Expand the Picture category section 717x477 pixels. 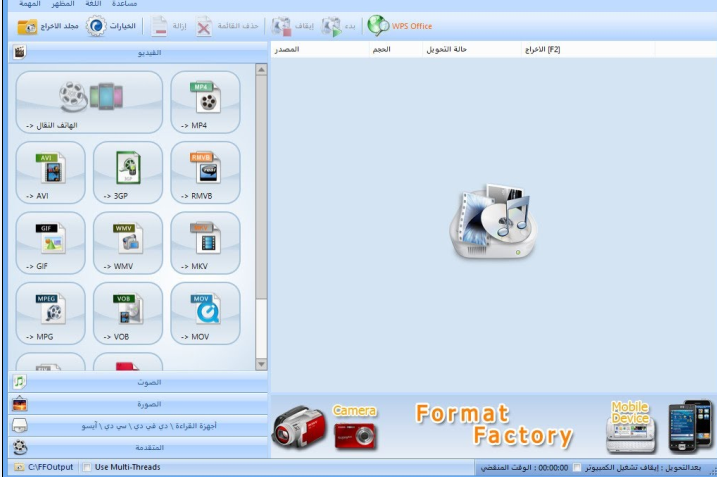(x=138, y=404)
